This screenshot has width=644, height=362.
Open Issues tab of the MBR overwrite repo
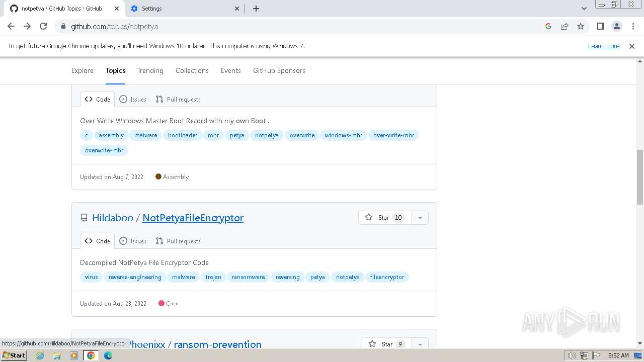[133, 100]
